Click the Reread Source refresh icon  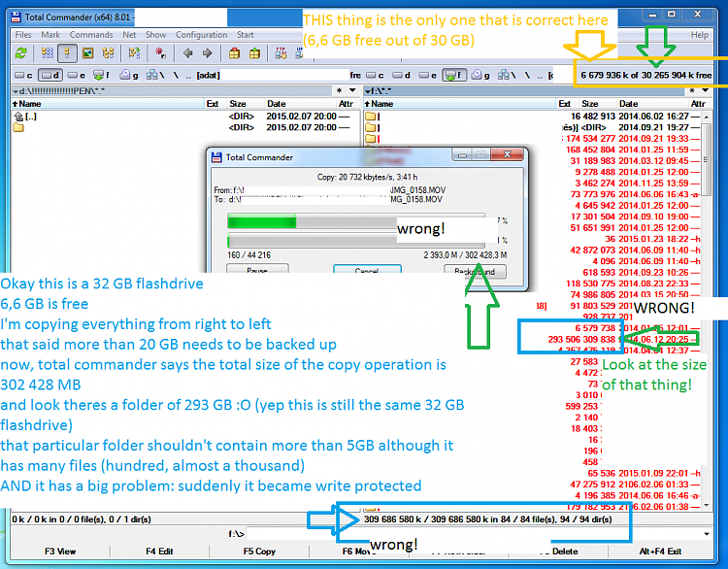21,53
